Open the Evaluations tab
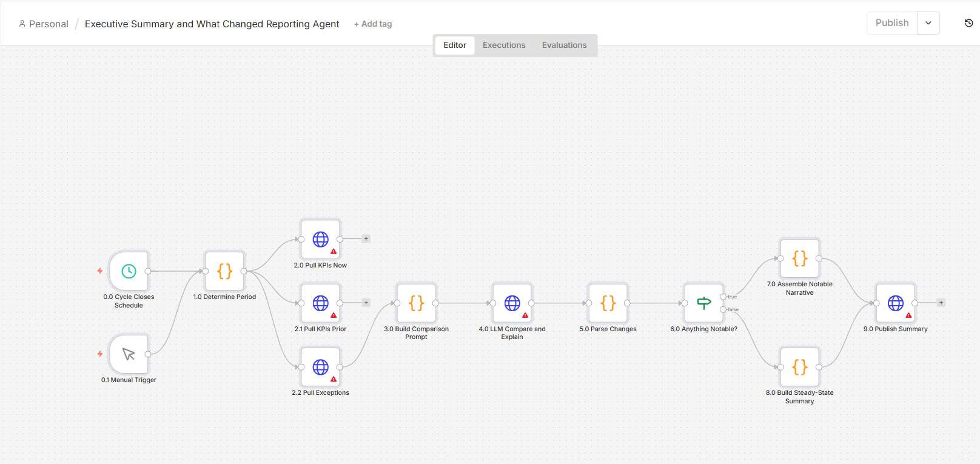980x464 pixels. (565, 45)
